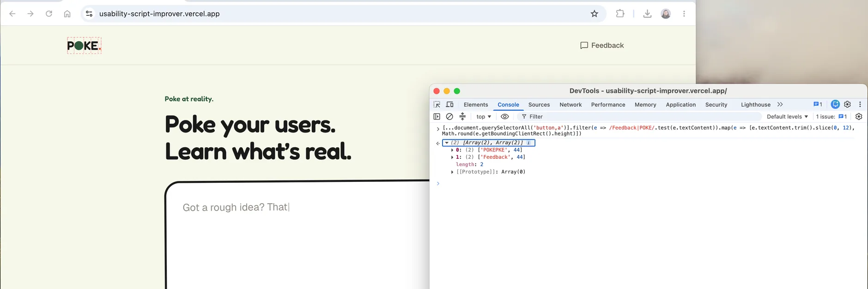Image resolution: width=868 pixels, height=289 pixels.
Task: Switch to the Security tab
Action: point(716,105)
